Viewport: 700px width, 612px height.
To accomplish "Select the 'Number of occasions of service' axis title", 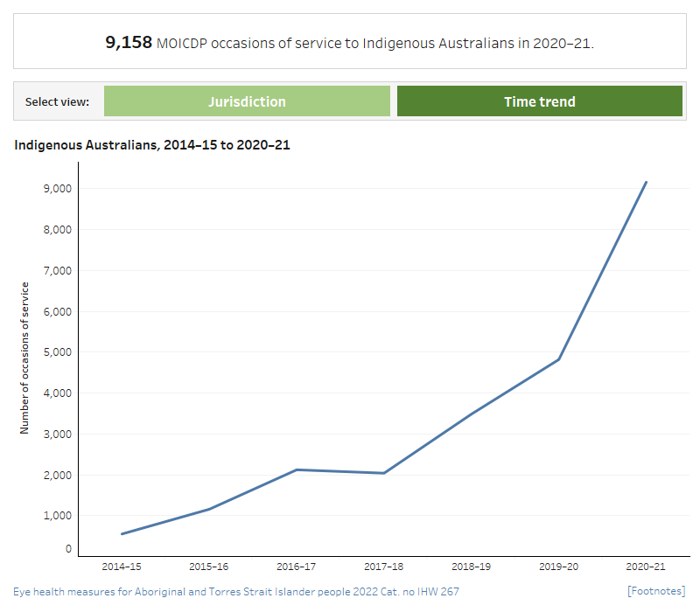I will tap(24, 358).
